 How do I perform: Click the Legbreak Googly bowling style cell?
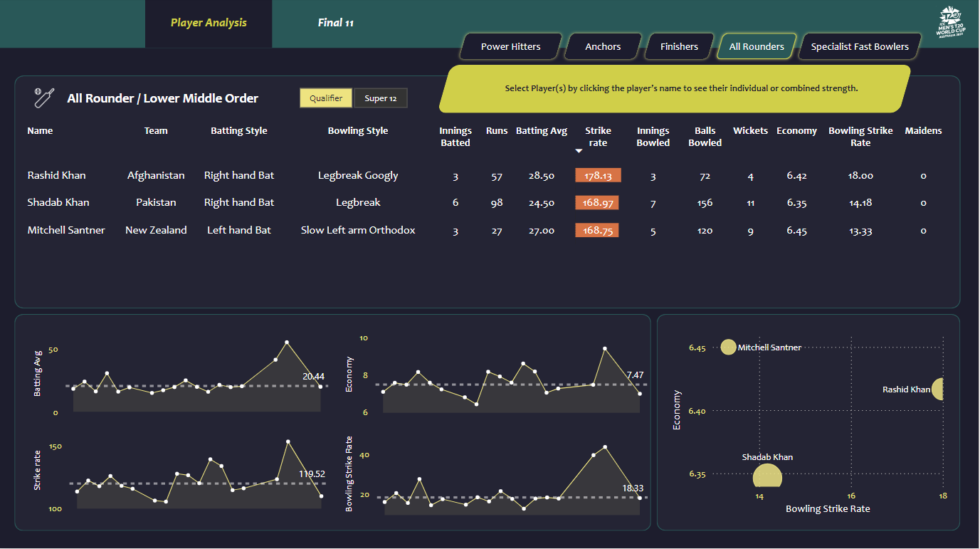[358, 176]
